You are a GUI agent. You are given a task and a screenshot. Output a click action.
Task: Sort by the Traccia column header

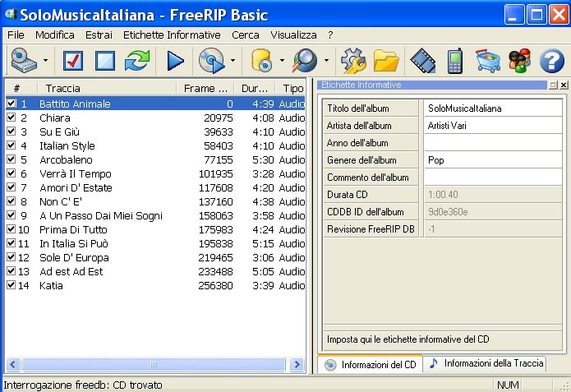coord(107,89)
